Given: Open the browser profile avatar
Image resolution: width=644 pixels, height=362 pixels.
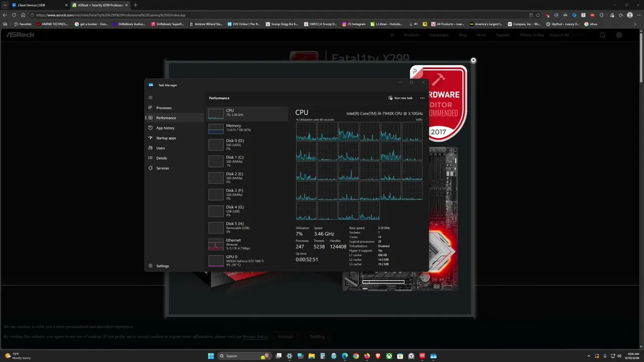Looking at the screenshot, I should (x=630, y=15).
